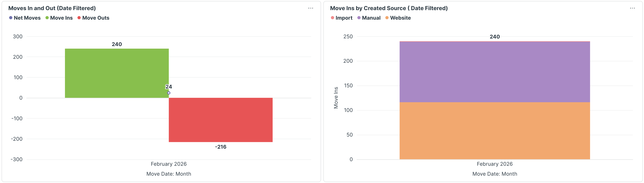644x183 pixels.
Task: Click the -216 Move Outs data label
Action: (x=220, y=147)
